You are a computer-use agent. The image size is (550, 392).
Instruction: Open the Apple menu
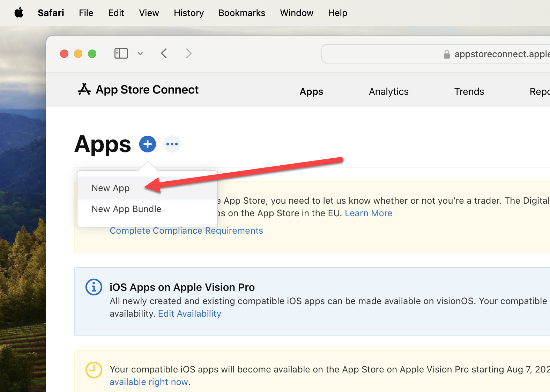19,13
